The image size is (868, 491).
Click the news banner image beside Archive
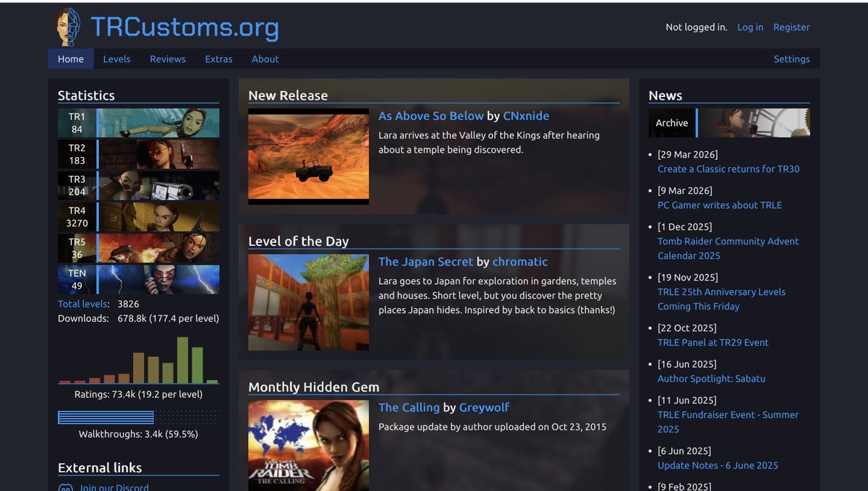pyautogui.click(x=754, y=123)
